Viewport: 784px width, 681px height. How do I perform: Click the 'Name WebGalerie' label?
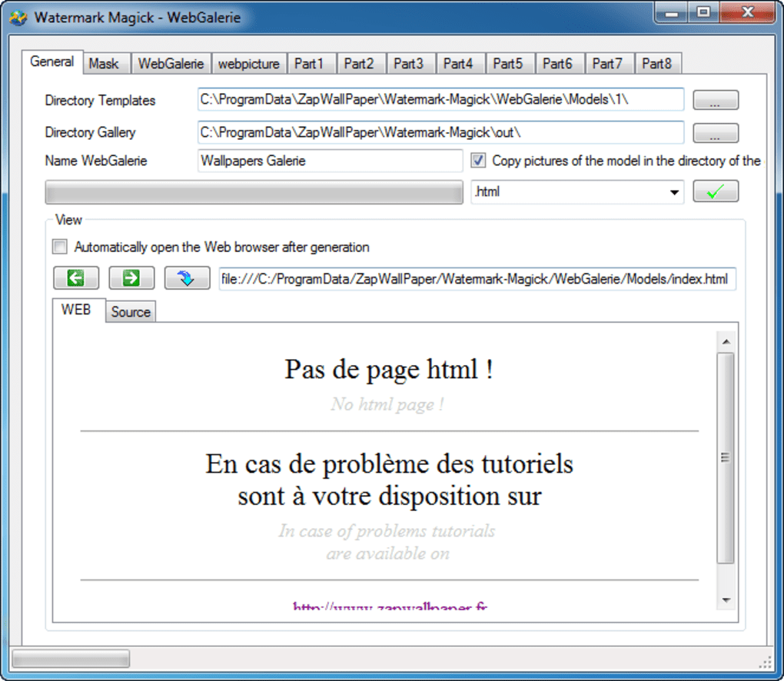tap(96, 161)
